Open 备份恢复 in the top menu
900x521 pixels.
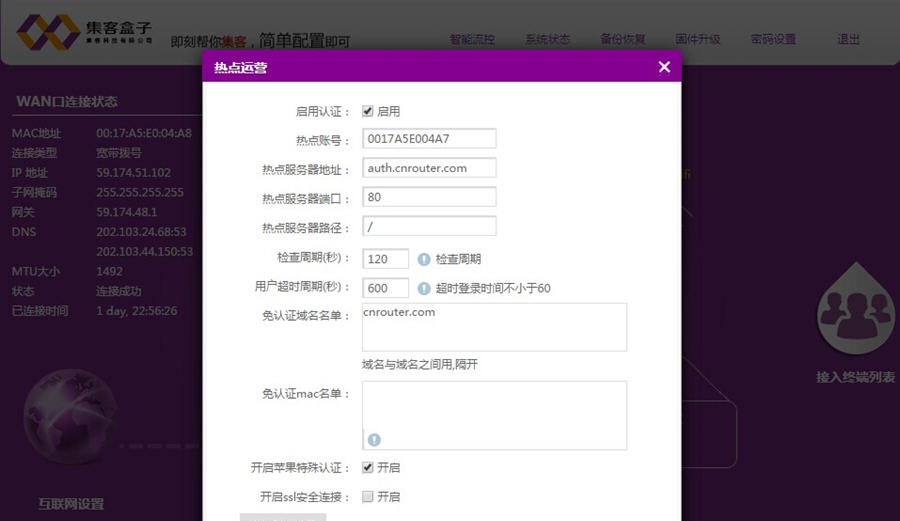(x=623, y=39)
